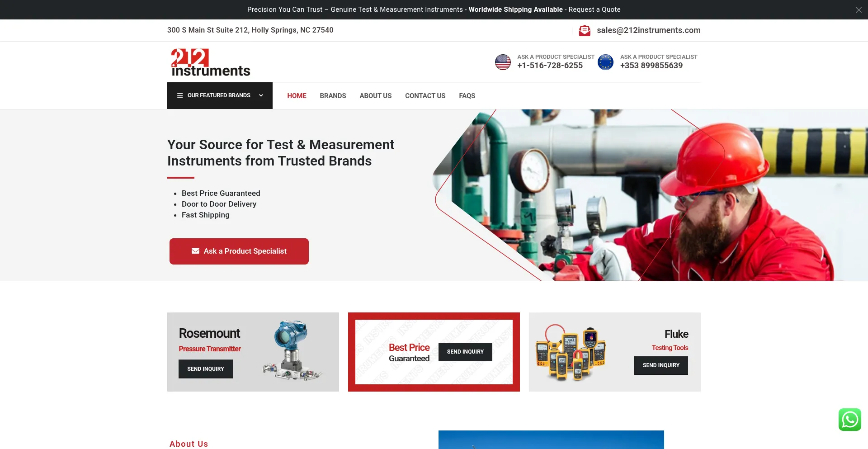Click 'Testing Tools' red subtitle

670,348
